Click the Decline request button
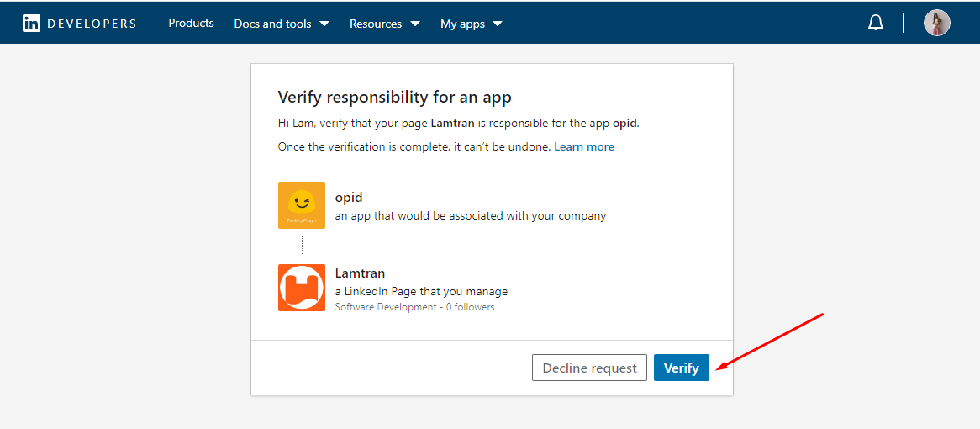The height and width of the screenshot is (429, 980). click(x=589, y=368)
